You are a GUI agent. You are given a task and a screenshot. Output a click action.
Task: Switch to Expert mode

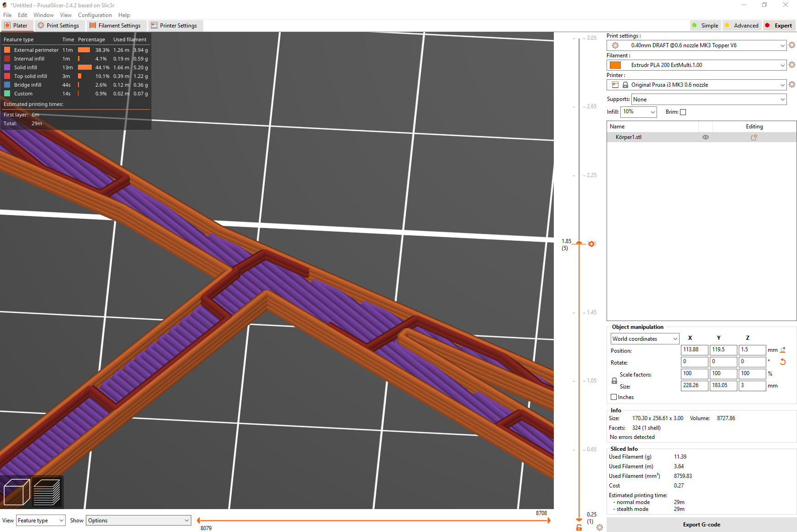click(779, 26)
